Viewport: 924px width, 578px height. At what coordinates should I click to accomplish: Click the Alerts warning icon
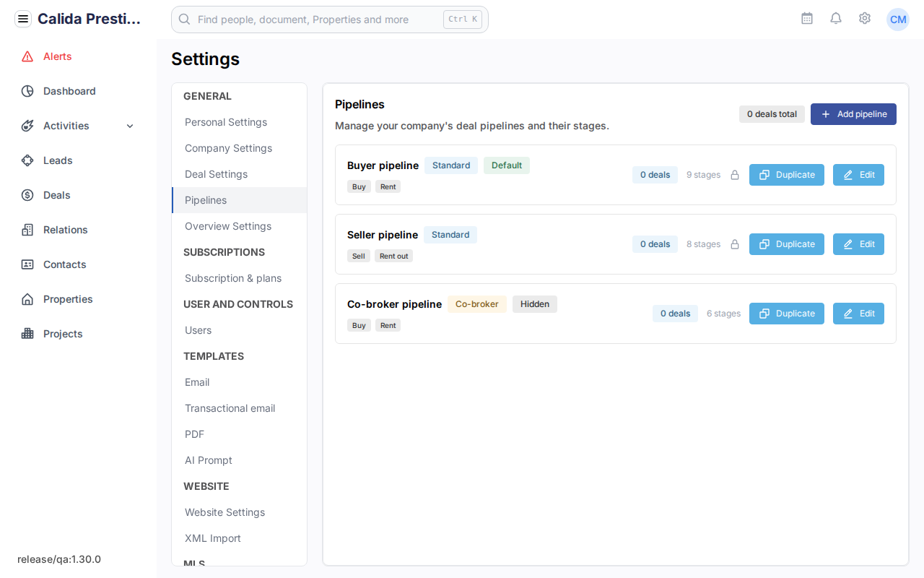click(27, 56)
